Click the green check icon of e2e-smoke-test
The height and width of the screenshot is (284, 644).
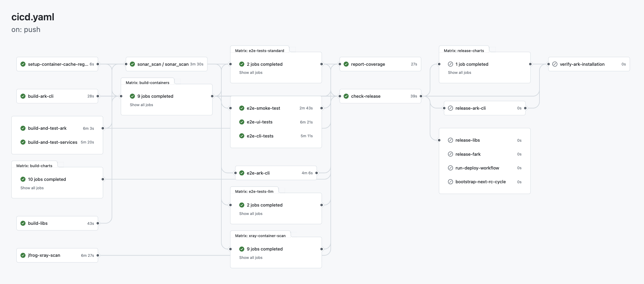point(242,108)
